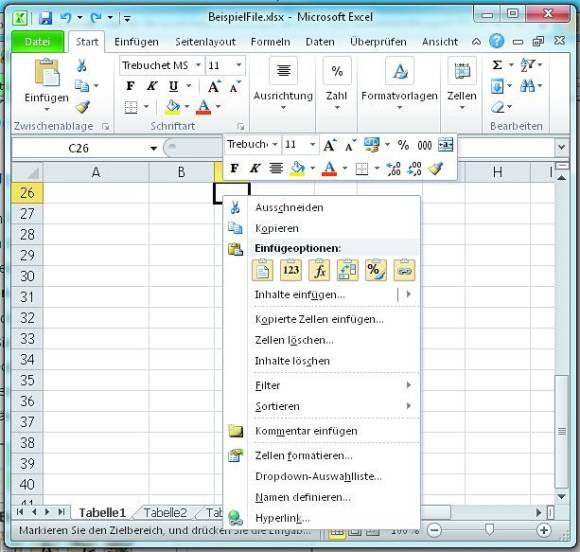Expand the Zellen group dropdown
The image size is (580, 552).
tap(462, 108)
